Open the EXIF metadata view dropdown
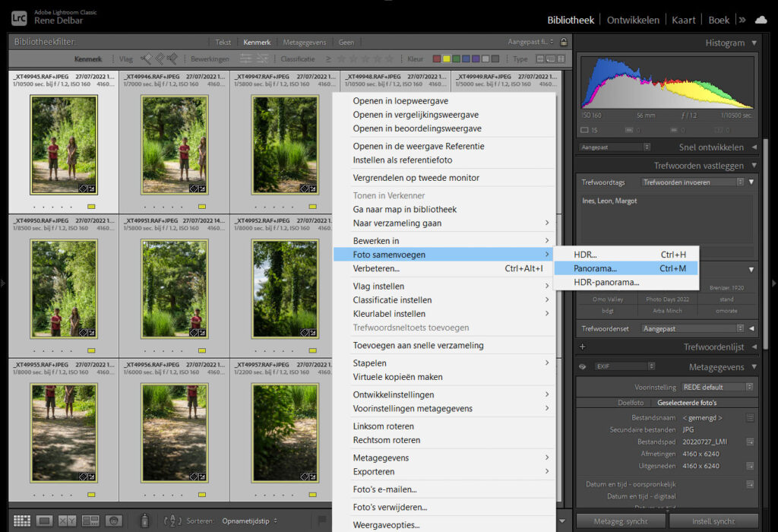The image size is (778, 532). (625, 366)
